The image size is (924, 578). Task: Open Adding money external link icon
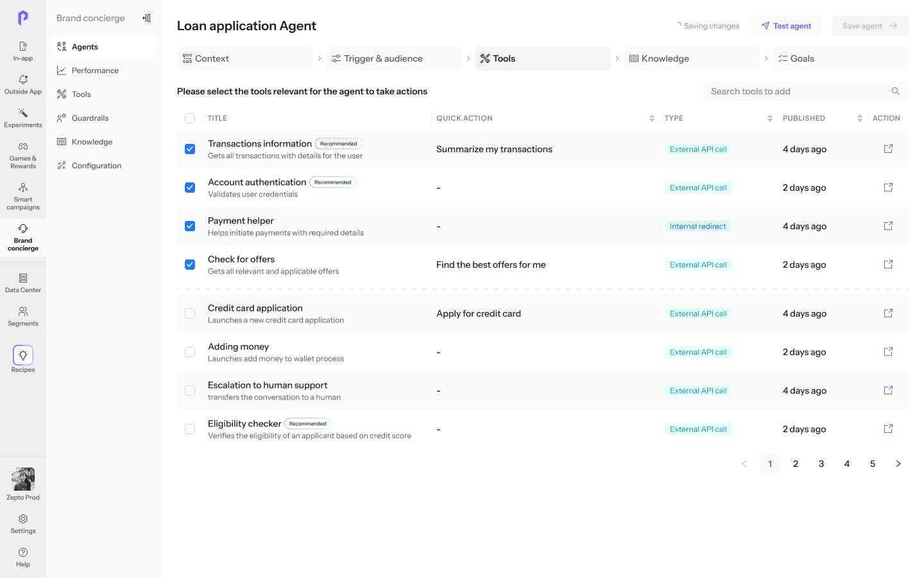(x=889, y=352)
